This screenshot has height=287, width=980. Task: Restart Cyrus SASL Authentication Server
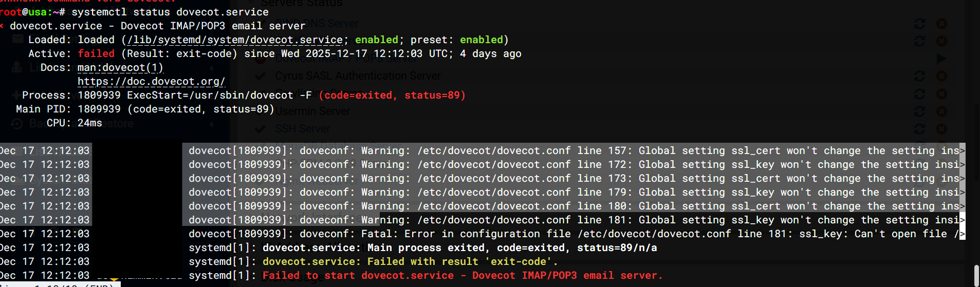click(919, 76)
